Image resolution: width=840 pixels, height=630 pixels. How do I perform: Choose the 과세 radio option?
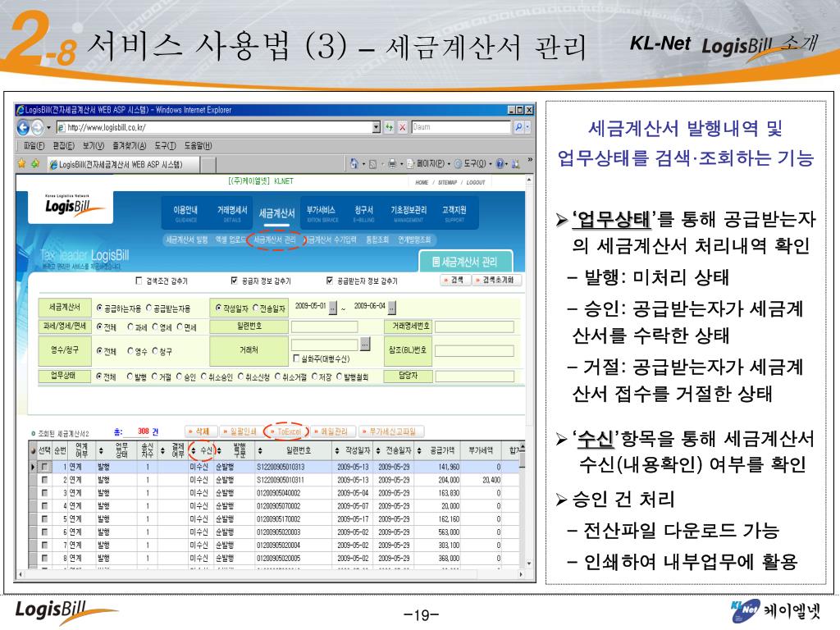click(x=130, y=326)
